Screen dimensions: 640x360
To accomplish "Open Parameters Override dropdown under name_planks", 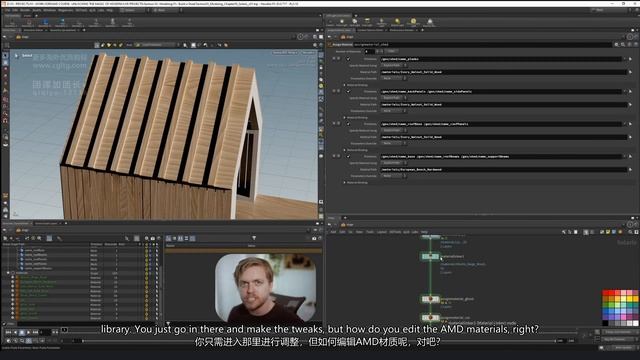I will 394,78.
